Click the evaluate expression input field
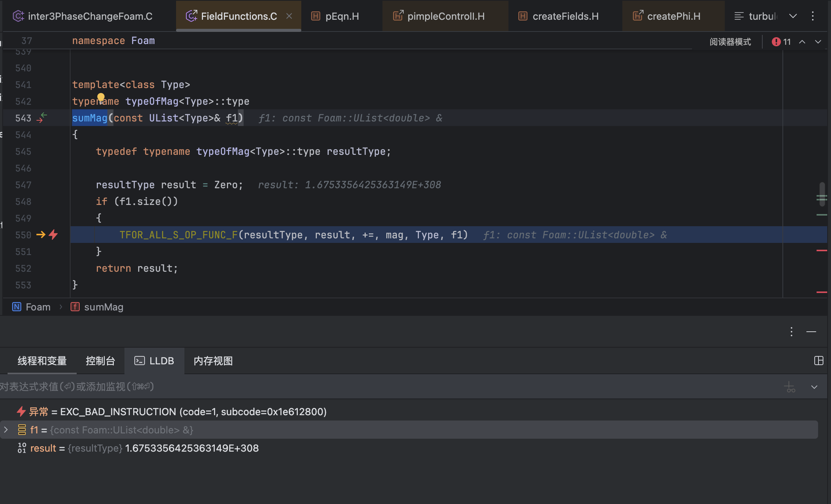Screen dimensions: 831x504 point(387,387)
